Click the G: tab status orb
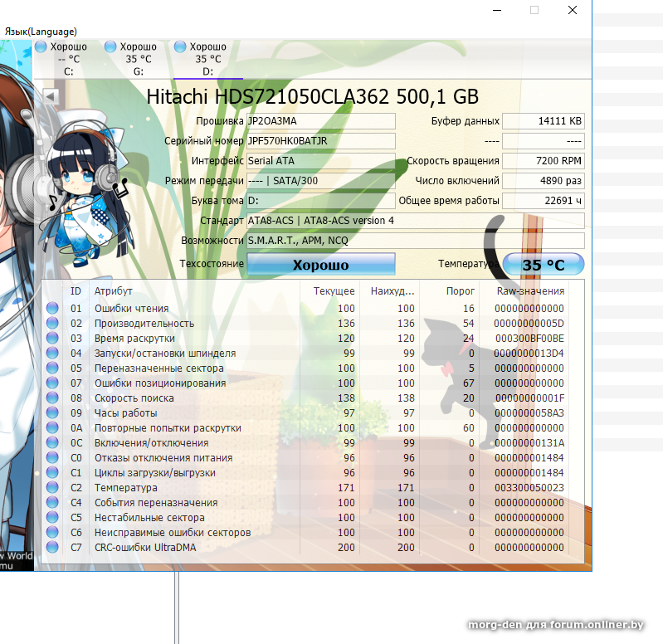The width and height of the screenshot is (663, 644). point(110,46)
